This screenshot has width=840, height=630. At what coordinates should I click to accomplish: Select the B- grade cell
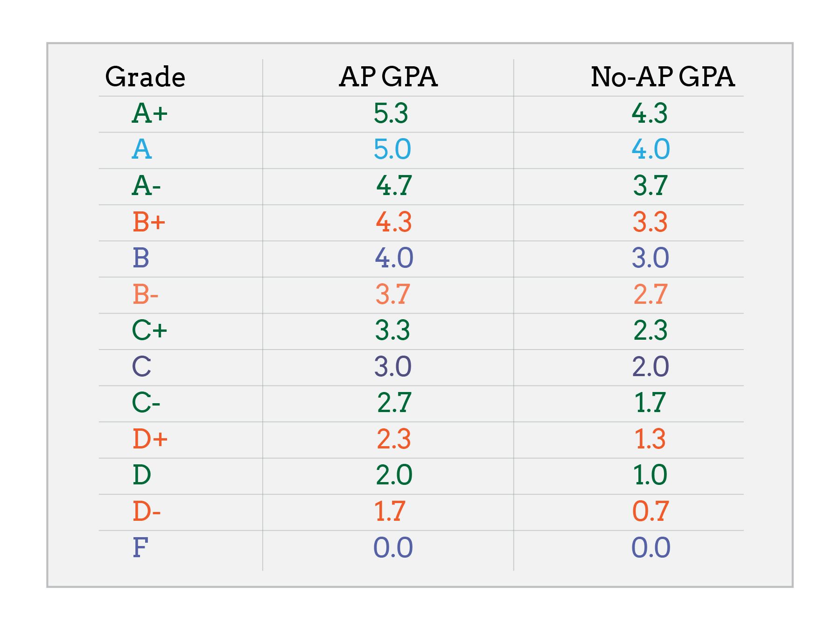(x=146, y=294)
